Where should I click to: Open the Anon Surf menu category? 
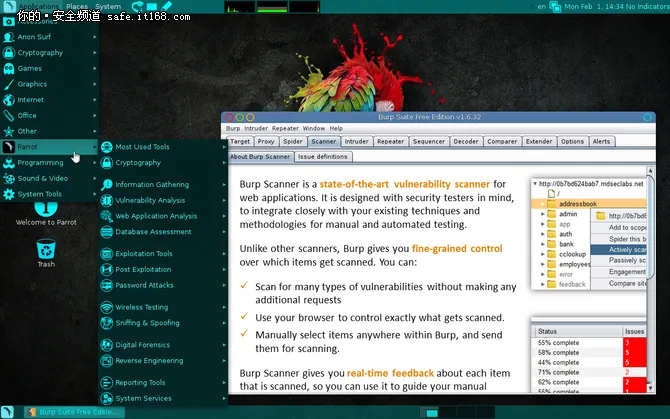(49, 37)
